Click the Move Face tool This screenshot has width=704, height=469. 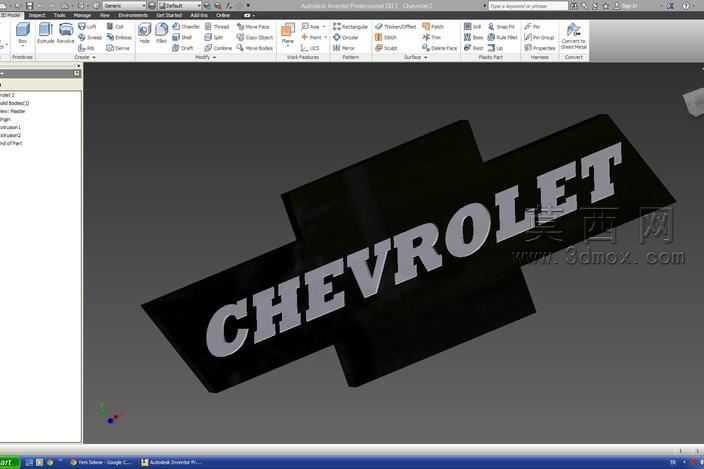(x=253, y=26)
